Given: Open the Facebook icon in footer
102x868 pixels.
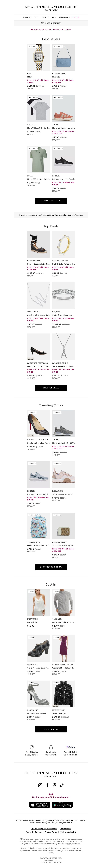Looking at the screenshot, I should tap(47, 785).
